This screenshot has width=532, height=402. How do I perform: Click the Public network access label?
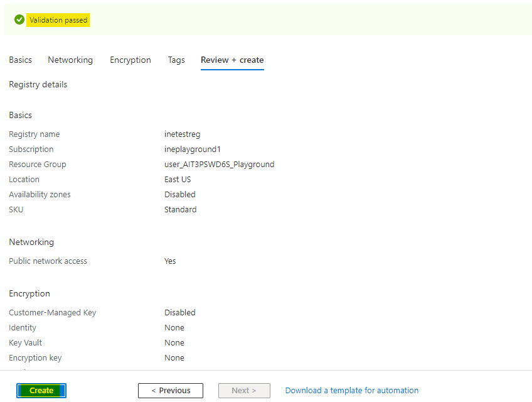coord(48,261)
